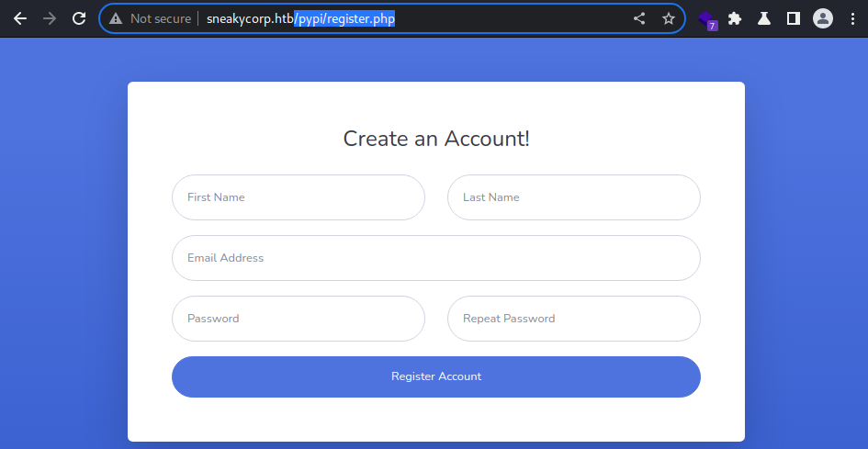868x449 pixels.
Task: Click the Create an Account! heading
Action: 436,139
